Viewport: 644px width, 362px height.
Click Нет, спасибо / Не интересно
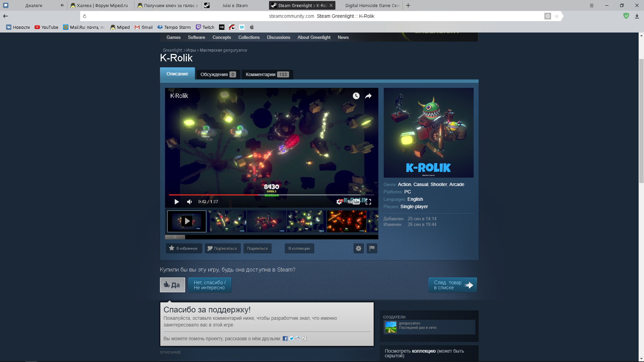tap(210, 285)
